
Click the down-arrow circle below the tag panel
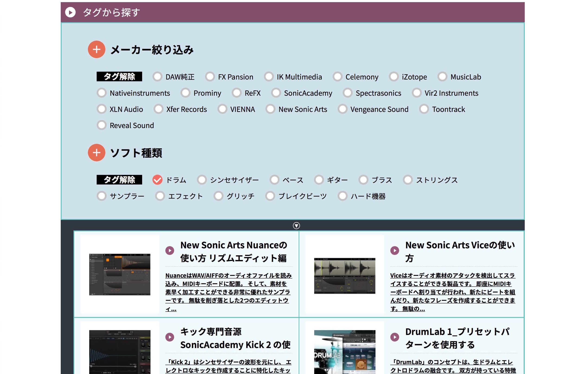pos(296,225)
